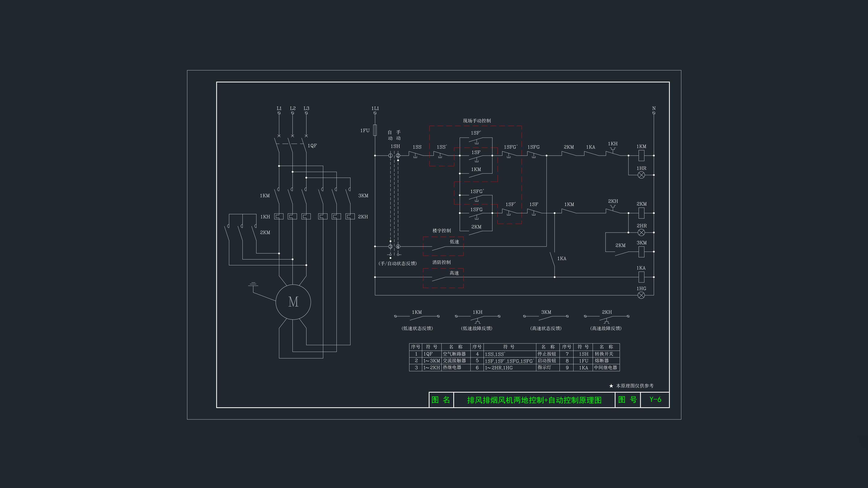The width and height of the screenshot is (868, 488).
Task: Select the 1HR indicator lamp symbol
Action: pos(641,175)
